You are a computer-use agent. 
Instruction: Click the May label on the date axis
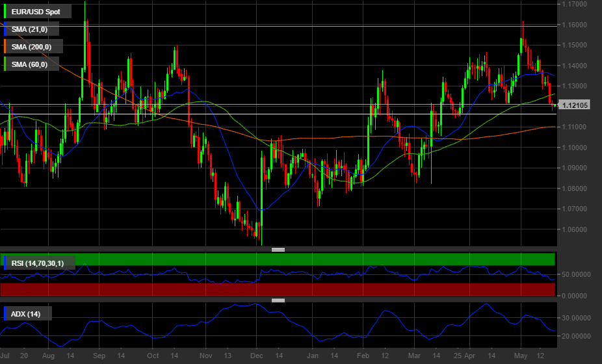521,356
